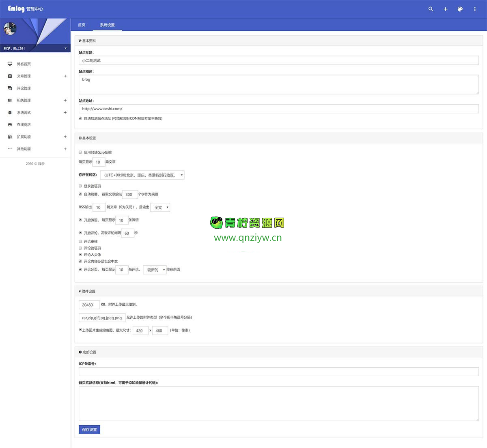Click the ICP备案号 input field
The width and height of the screenshot is (487, 448).
pyautogui.click(x=278, y=371)
